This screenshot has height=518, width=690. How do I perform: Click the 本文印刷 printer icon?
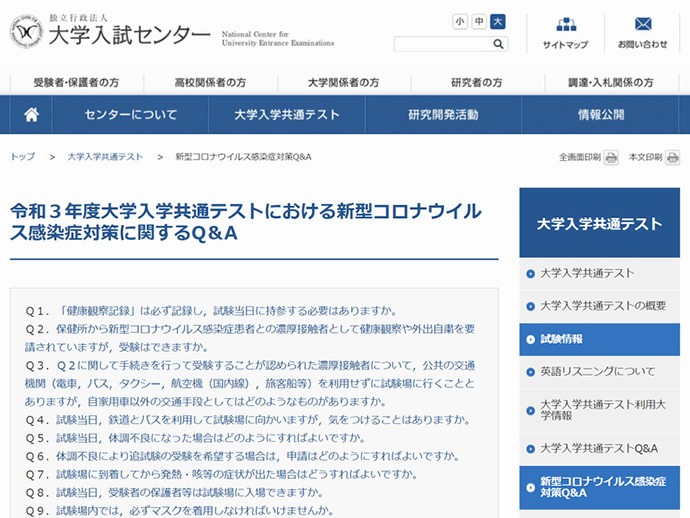click(x=672, y=157)
